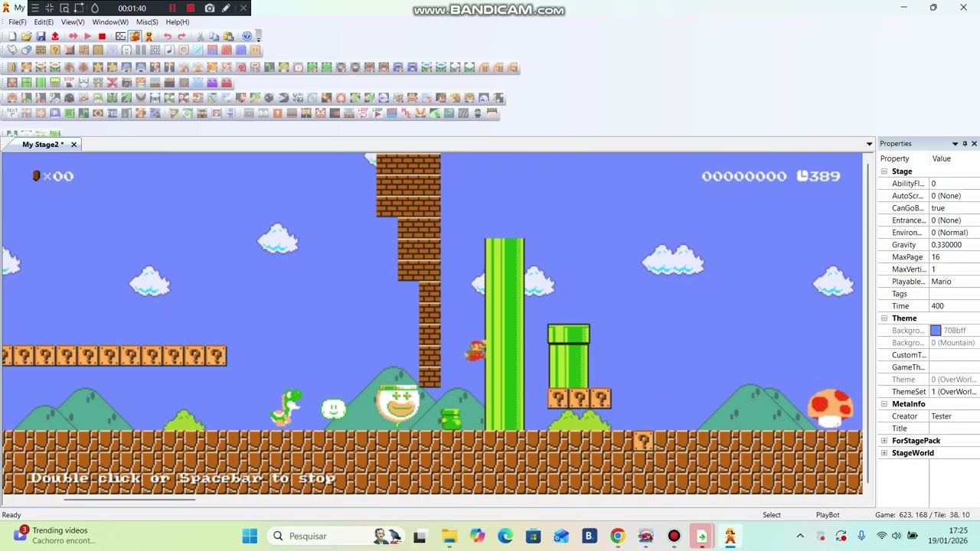Close the Properties panel

974,144
